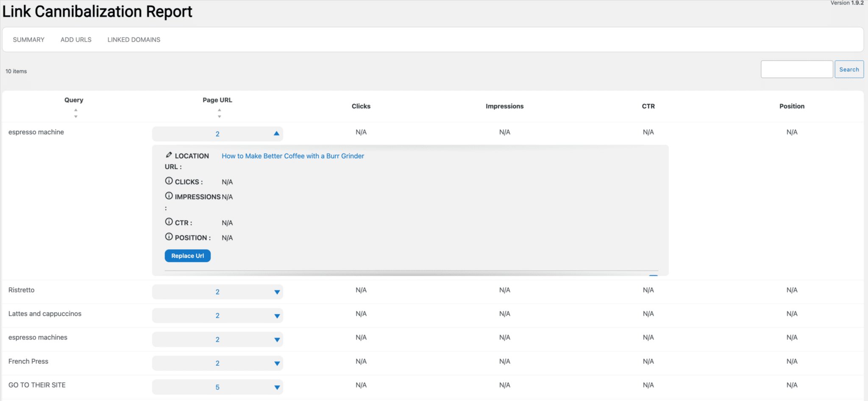Sort the Page URL column ascending
The width and height of the screenshot is (868, 401).
(x=220, y=110)
